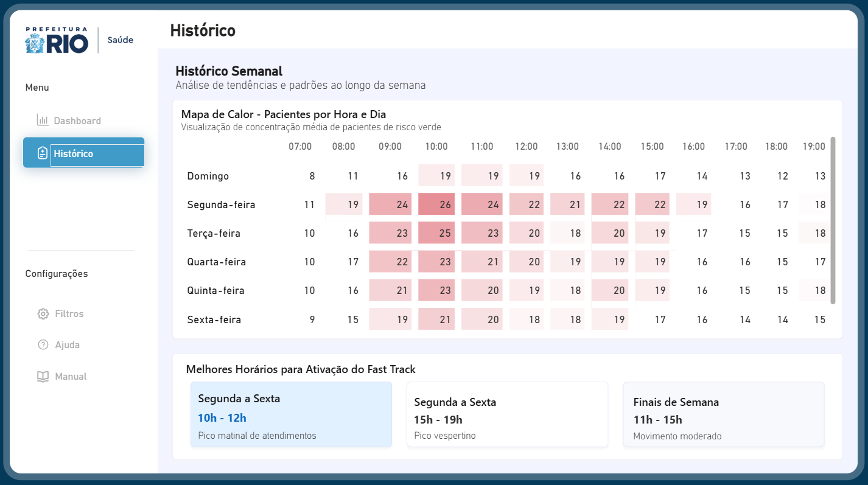Open the Manual link
868x485 pixels.
click(x=71, y=377)
